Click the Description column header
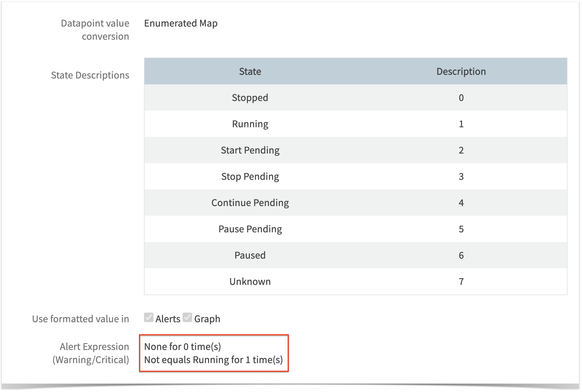 461,71
